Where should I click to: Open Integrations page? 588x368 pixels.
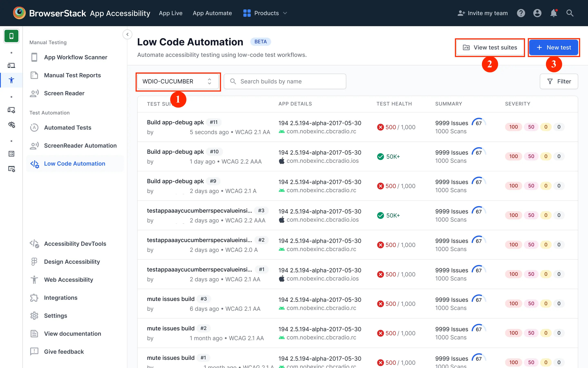pyautogui.click(x=75, y=298)
